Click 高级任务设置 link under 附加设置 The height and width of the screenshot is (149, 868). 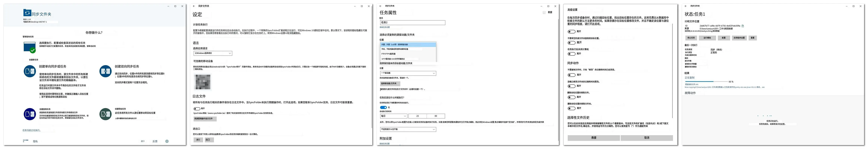384,144
